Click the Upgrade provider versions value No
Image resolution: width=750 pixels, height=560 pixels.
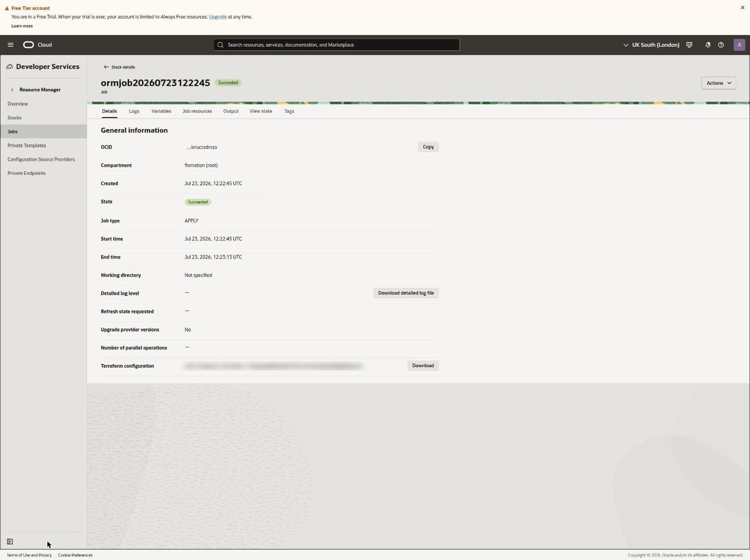click(x=188, y=330)
